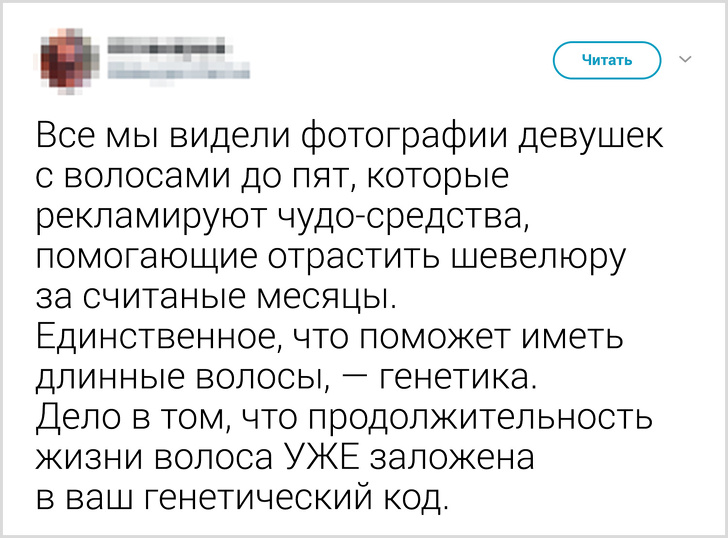The width and height of the screenshot is (728, 538).
Task: Click the words "длинные волосы" in the tweet
Action: pyautogui.click(x=184, y=378)
